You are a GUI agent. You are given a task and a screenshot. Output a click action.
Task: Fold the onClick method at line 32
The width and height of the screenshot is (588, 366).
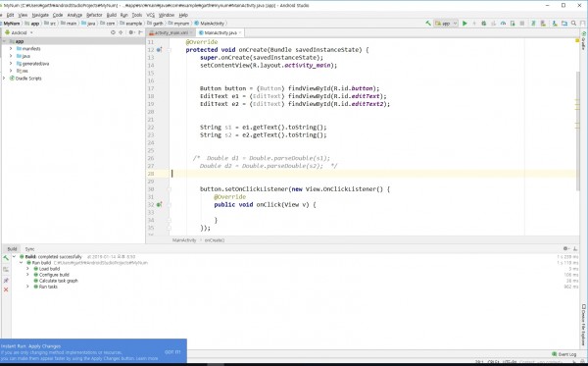click(170, 204)
